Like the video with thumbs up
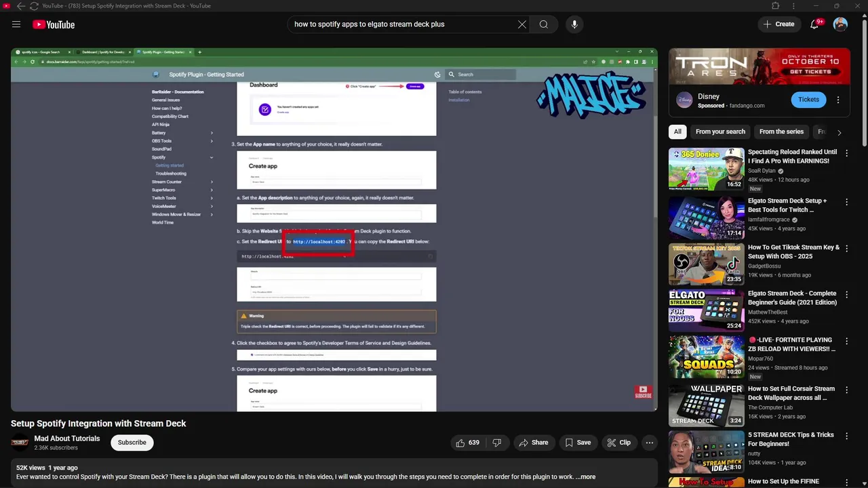Screen dimensions: 868x488 point(468,443)
